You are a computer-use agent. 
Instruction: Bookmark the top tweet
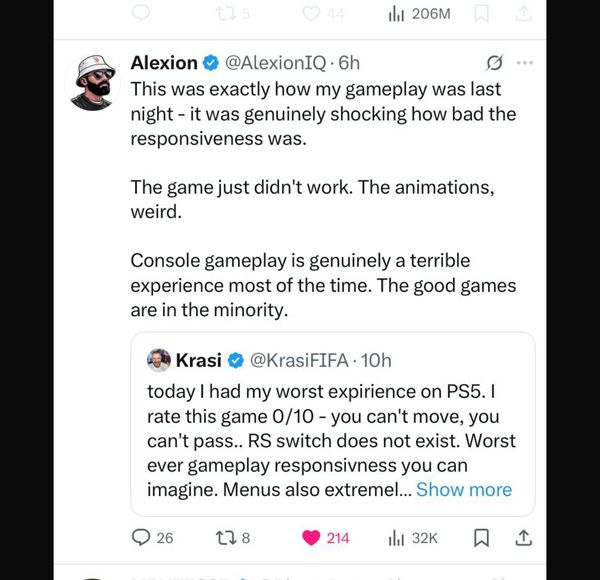(482, 13)
